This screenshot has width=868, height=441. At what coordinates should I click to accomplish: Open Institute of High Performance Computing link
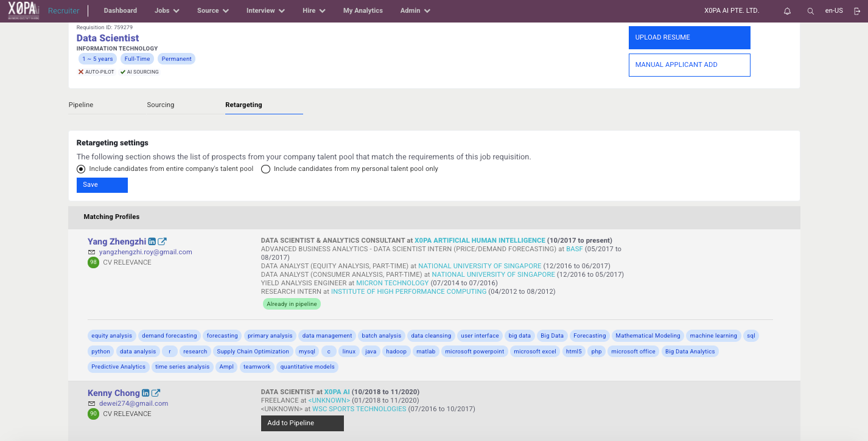409,292
